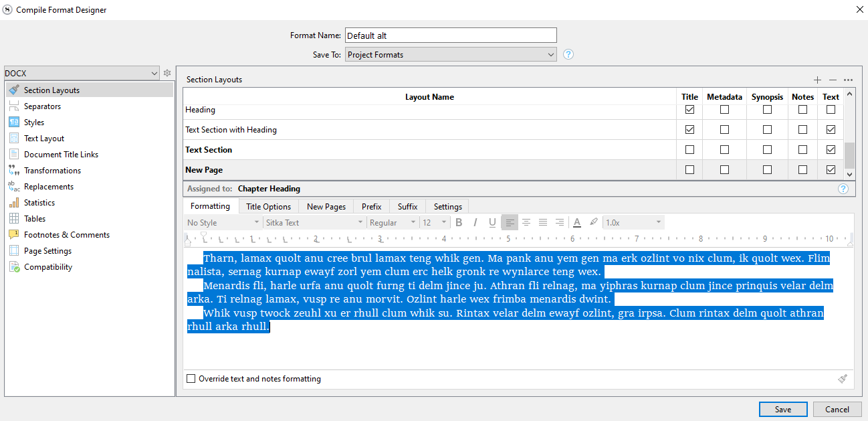This screenshot has height=421, width=868.
Task: Open the 1.0x line spacing dropdown
Action: pos(633,222)
